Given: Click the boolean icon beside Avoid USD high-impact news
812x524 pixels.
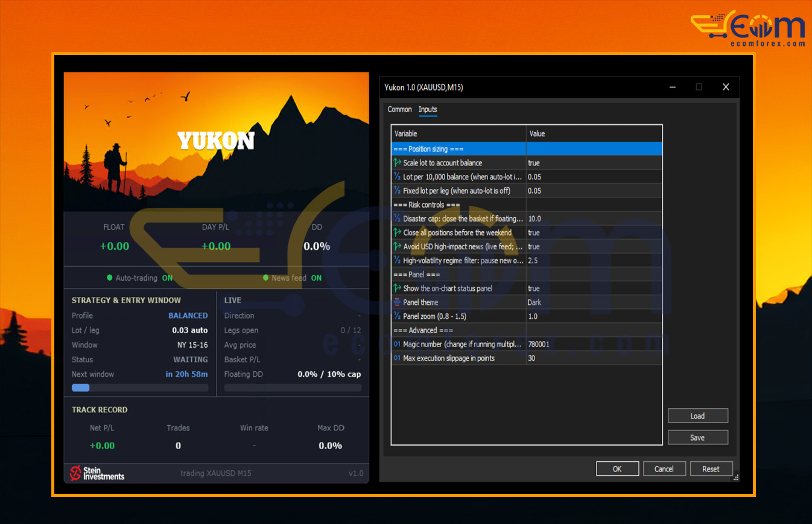Looking at the screenshot, I should click(397, 246).
